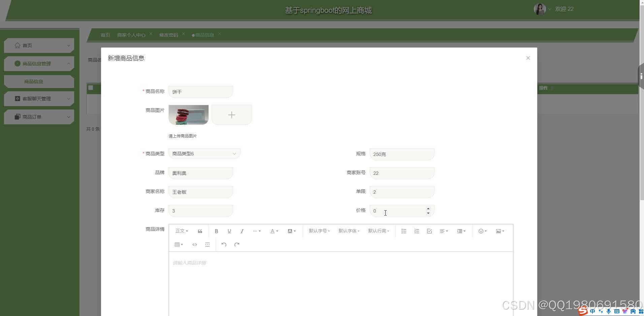Screen dimensions: 644x316
Task: Click the undo icon in the editor toolbar
Action: pos(224,244)
